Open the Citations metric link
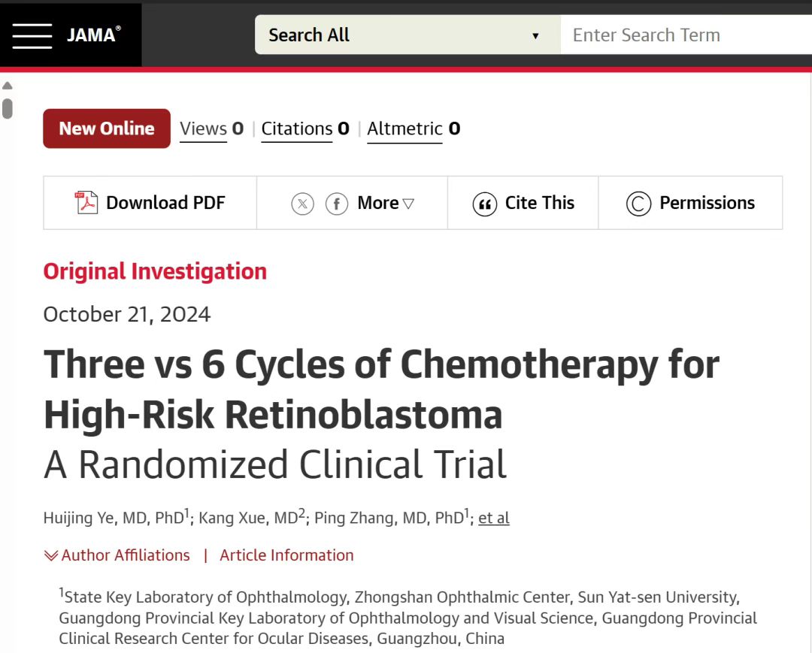Image resolution: width=812 pixels, height=653 pixels. (x=305, y=128)
